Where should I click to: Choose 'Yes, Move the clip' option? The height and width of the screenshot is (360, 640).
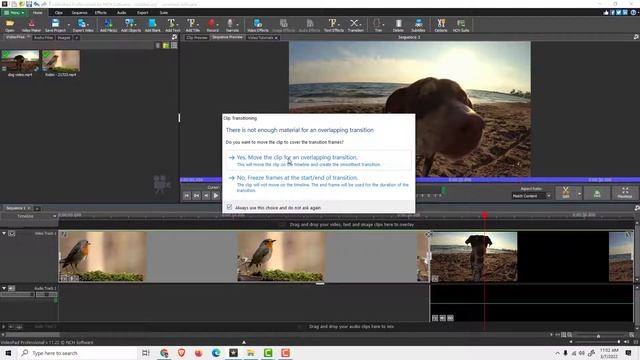tap(319, 160)
